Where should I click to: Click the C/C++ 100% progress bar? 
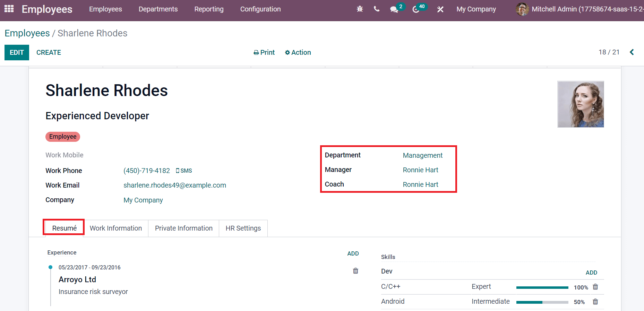pyautogui.click(x=542, y=287)
